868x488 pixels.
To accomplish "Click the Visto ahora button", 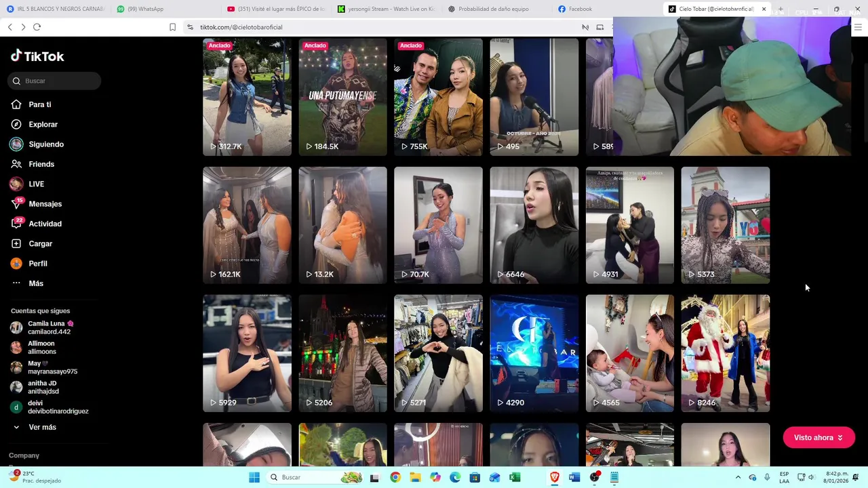I will (818, 438).
